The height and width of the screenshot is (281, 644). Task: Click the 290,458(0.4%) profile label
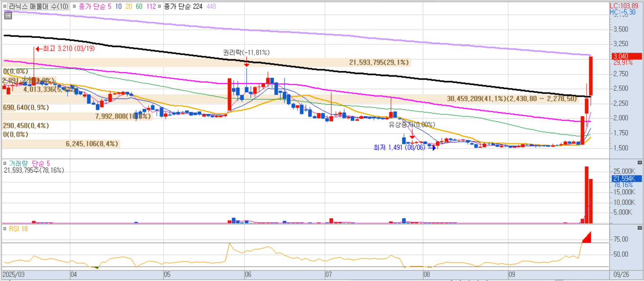[26, 125]
